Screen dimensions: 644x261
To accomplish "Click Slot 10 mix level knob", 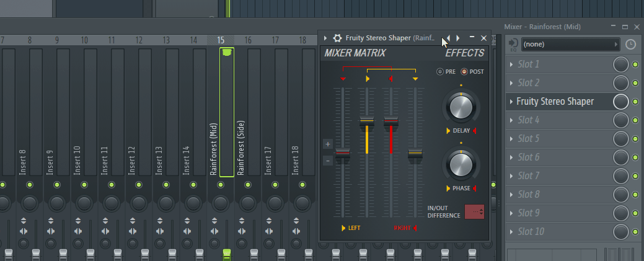I will click(x=621, y=231).
